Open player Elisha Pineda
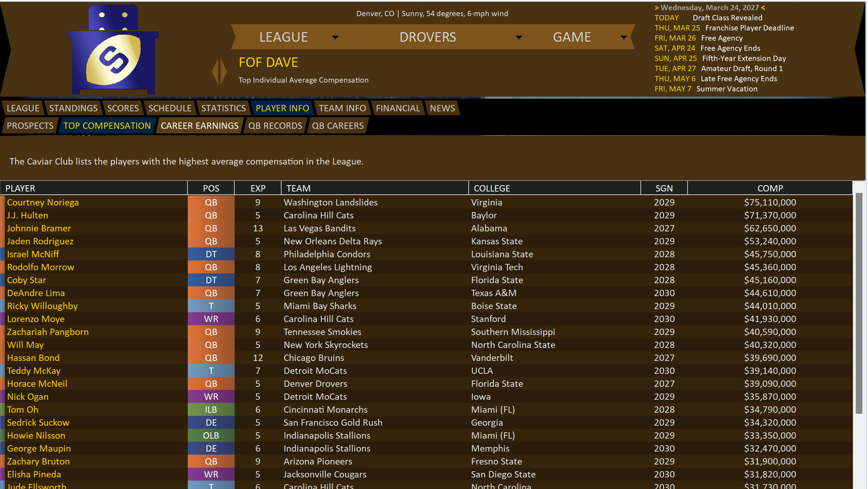 pyautogui.click(x=34, y=474)
